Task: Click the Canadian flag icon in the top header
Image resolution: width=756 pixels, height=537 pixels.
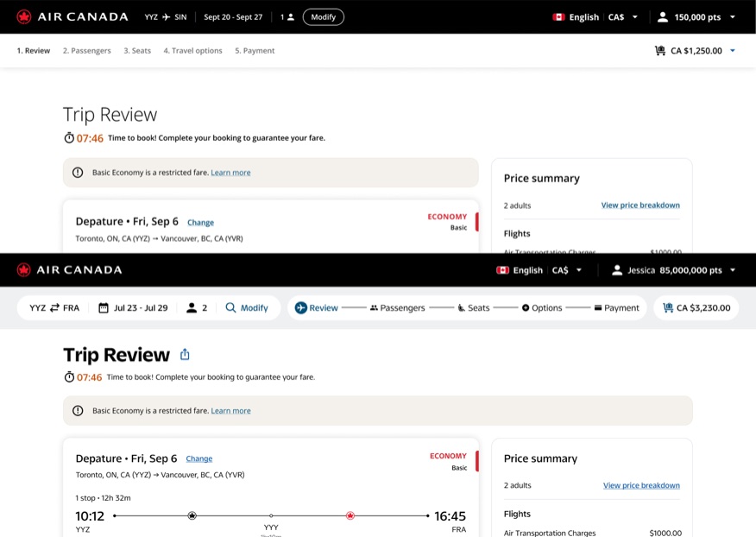Action: [x=558, y=17]
